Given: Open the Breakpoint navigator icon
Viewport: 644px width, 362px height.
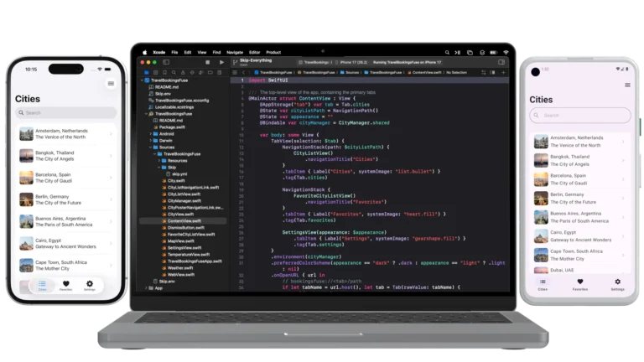Looking at the screenshot, I should click(210, 72).
